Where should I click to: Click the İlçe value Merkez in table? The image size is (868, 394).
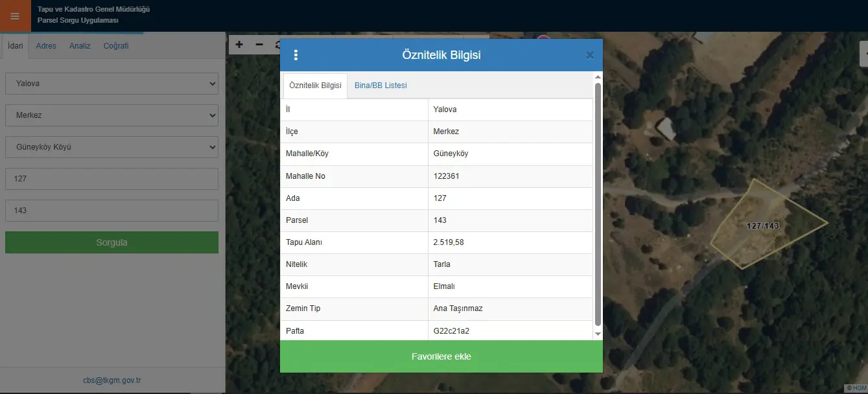click(447, 132)
